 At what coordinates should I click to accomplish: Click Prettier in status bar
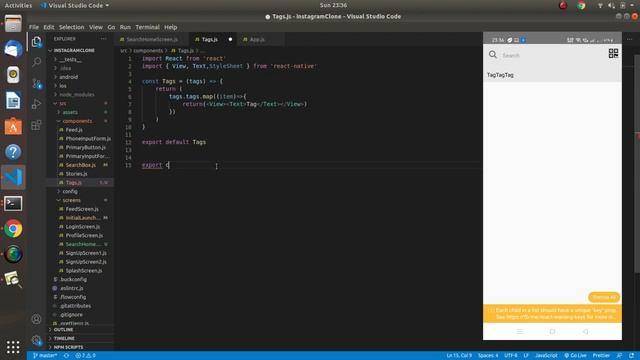click(601, 356)
